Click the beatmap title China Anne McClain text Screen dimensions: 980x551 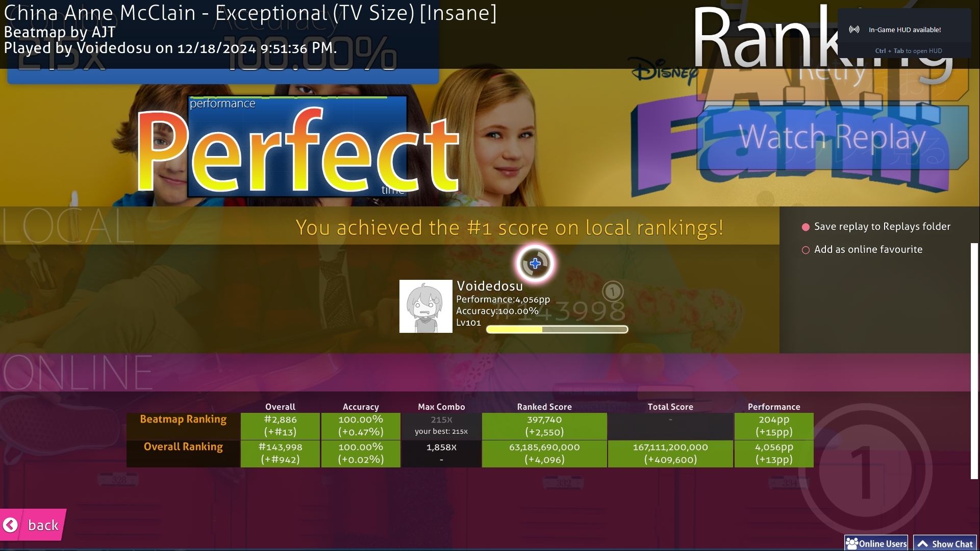point(250,13)
